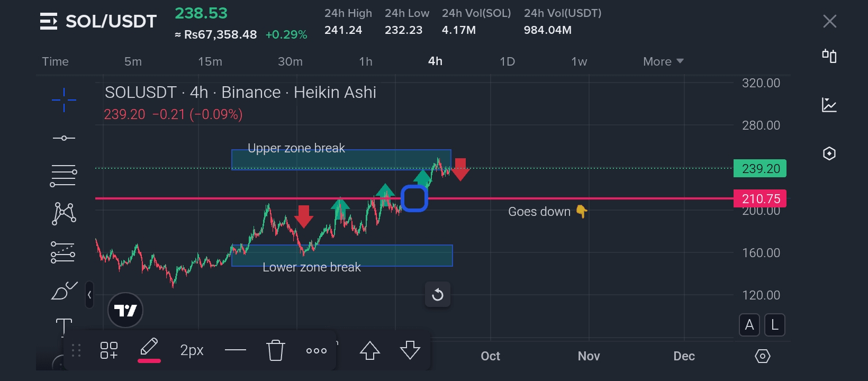The image size is (868, 381).
Task: Select the brush drawing tool
Action: (x=64, y=291)
